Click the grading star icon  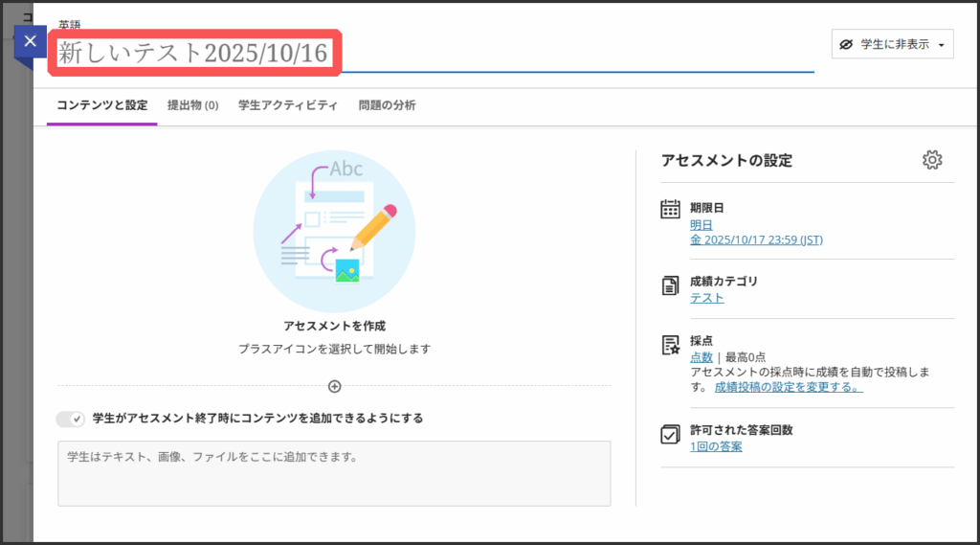(x=671, y=344)
